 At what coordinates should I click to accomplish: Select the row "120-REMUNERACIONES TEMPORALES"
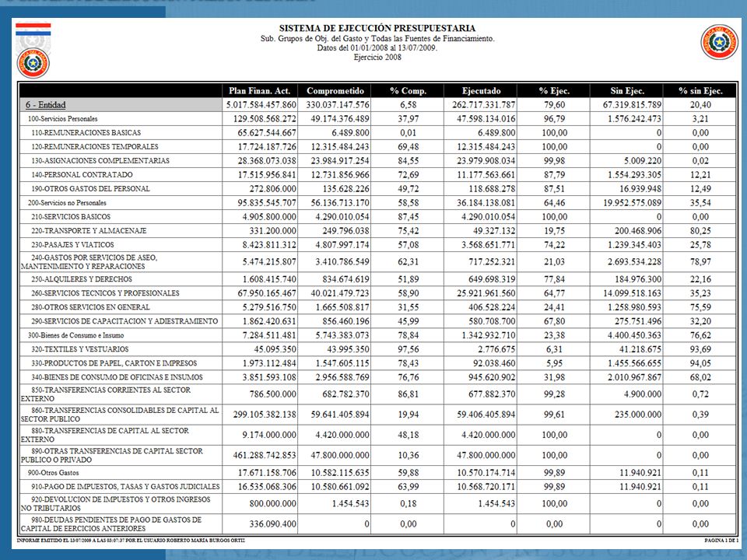[x=377, y=147]
